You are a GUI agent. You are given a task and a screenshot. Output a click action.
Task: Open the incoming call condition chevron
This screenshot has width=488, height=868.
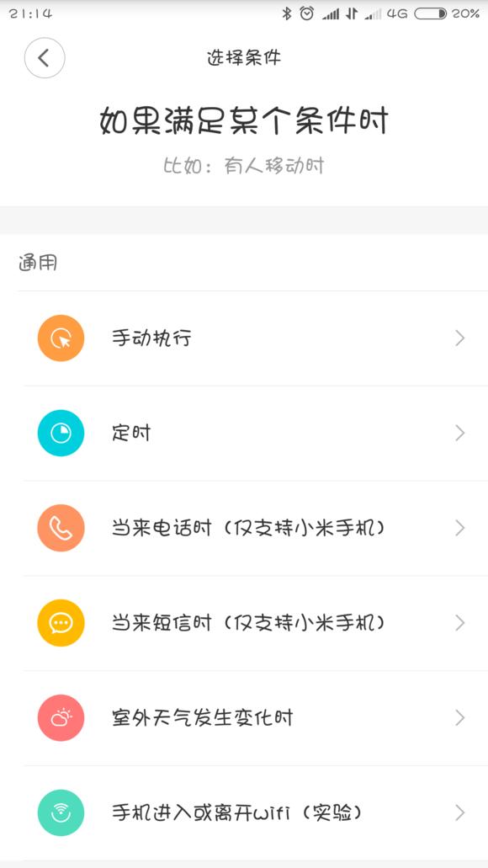tap(460, 528)
